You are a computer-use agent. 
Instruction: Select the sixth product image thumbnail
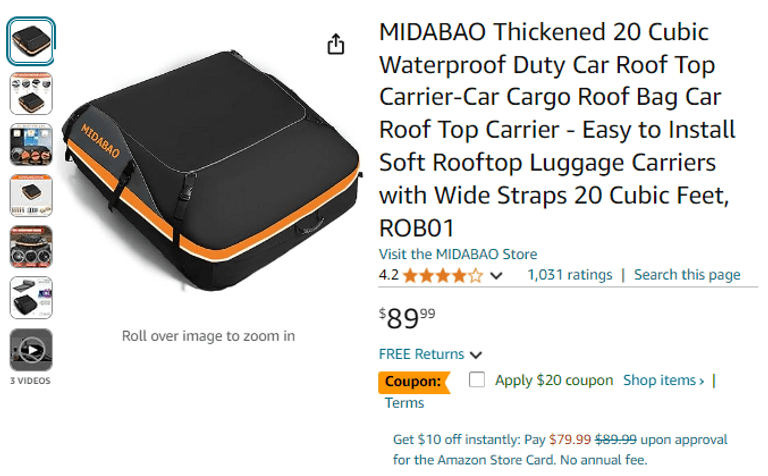[x=31, y=297]
